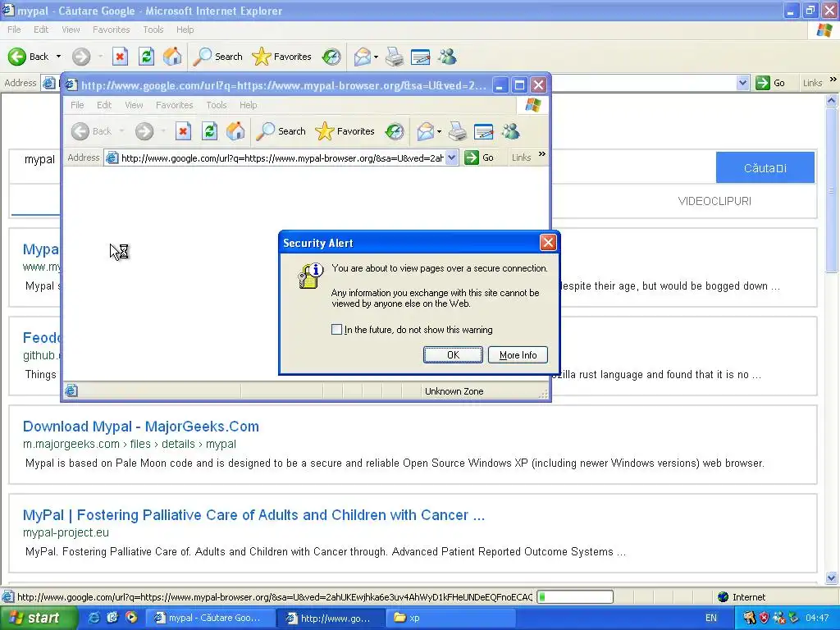The image size is (840, 630).
Task: Launch Internet Explorer from Quick Launch
Action: tap(94, 618)
